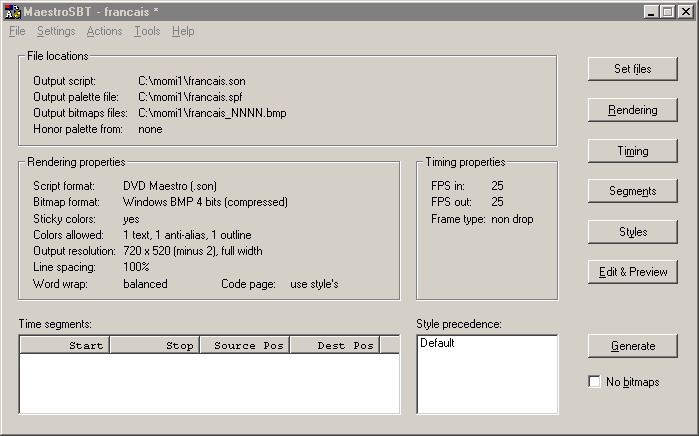The height and width of the screenshot is (436, 699).
Task: Click the Stop column header
Action: (155, 345)
